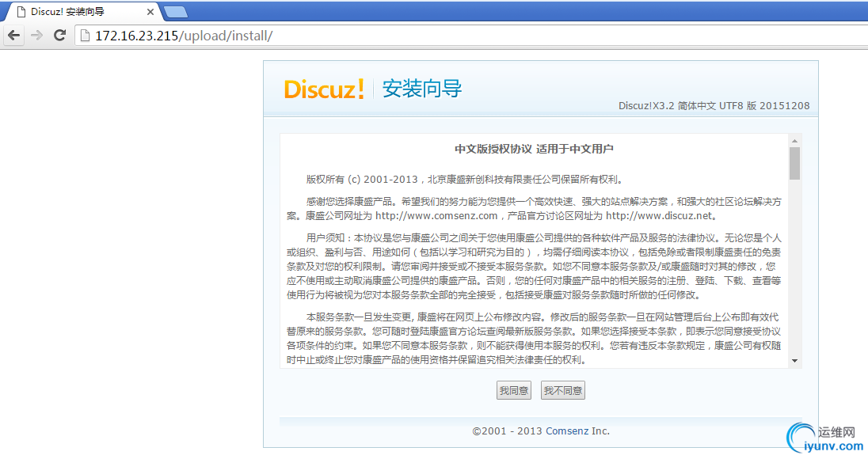The height and width of the screenshot is (459, 868).
Task: Click the browser forward arrow
Action: pyautogui.click(x=36, y=36)
